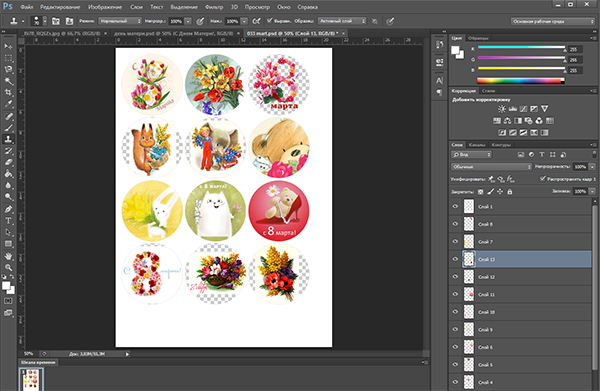Select the Eraser tool
600x391 pixels.
[x=8, y=162]
